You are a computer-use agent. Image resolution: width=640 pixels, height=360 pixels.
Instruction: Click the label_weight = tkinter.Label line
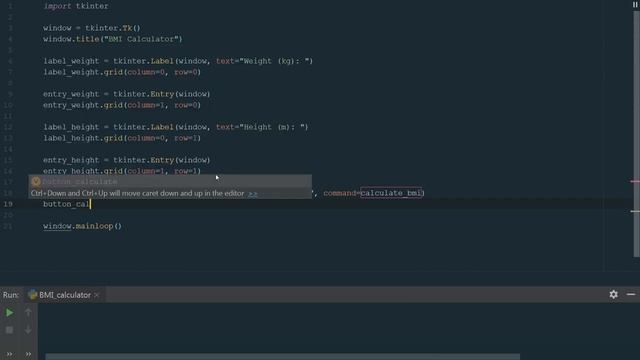point(178,61)
